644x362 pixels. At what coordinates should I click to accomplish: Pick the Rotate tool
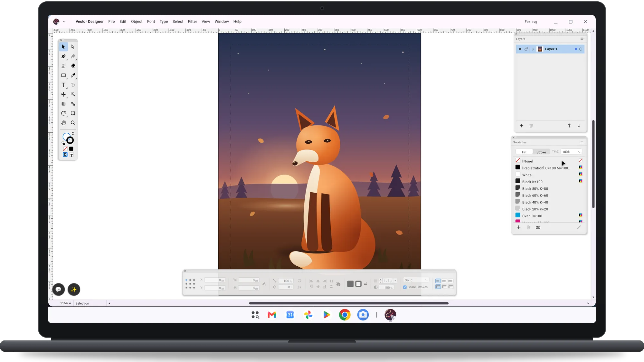pyautogui.click(x=63, y=113)
